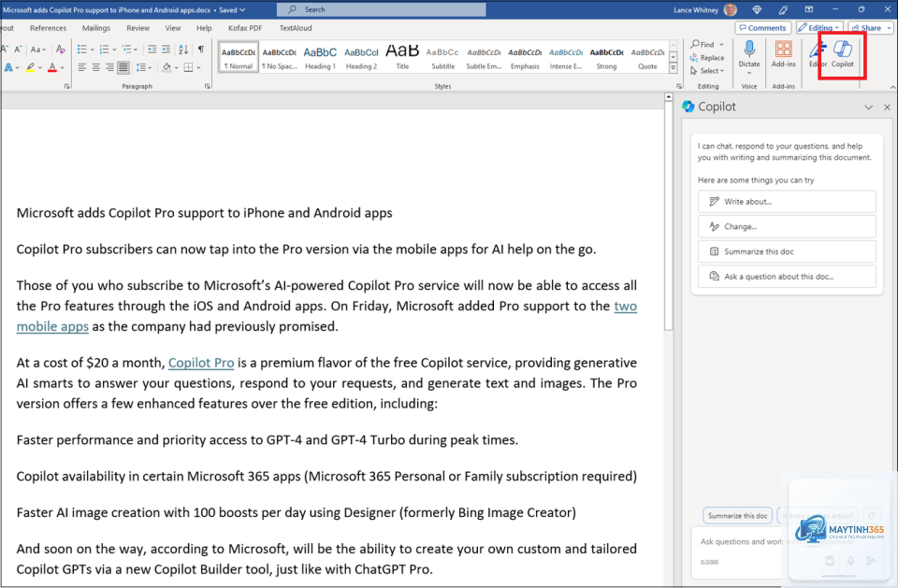Choose 'Change...' in Copilot pane
The width and height of the screenshot is (898, 588).
[x=787, y=227]
